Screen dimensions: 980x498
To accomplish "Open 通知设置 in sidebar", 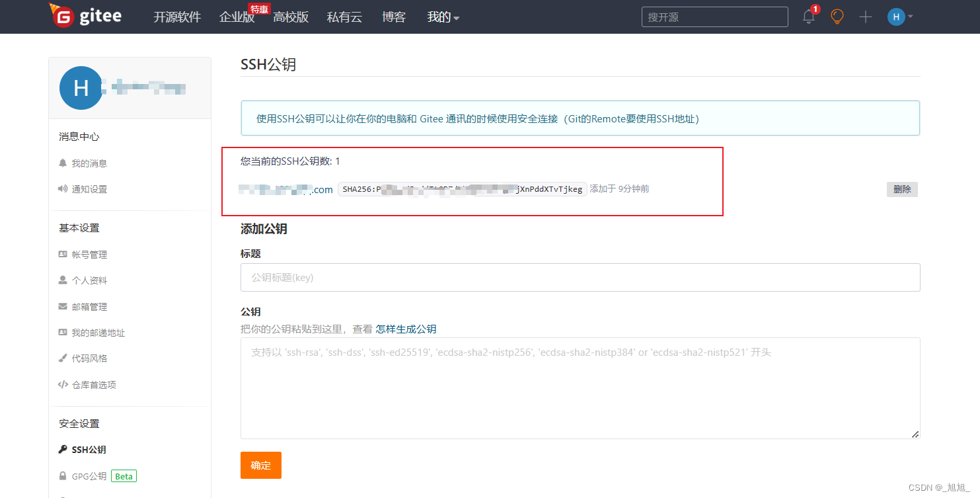I will click(x=89, y=189).
